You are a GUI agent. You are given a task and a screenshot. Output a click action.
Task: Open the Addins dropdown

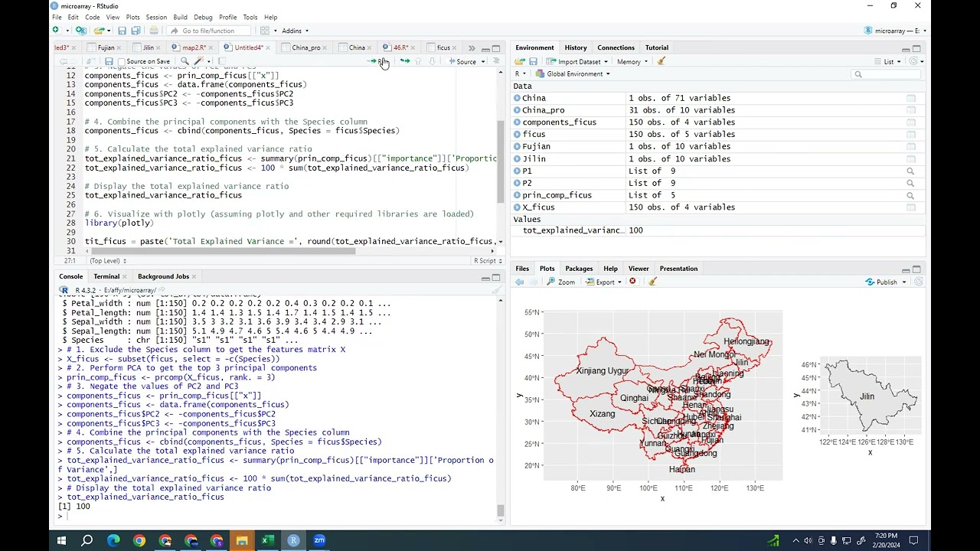[295, 31]
